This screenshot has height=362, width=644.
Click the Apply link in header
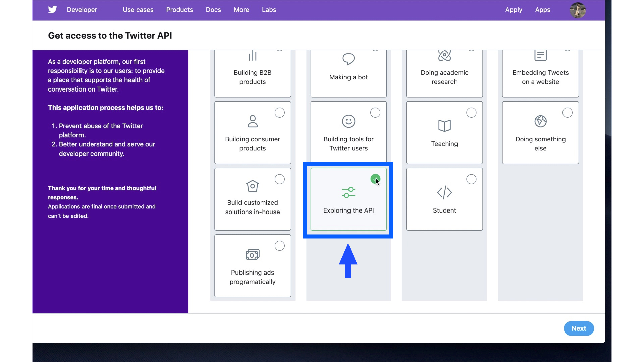point(514,10)
